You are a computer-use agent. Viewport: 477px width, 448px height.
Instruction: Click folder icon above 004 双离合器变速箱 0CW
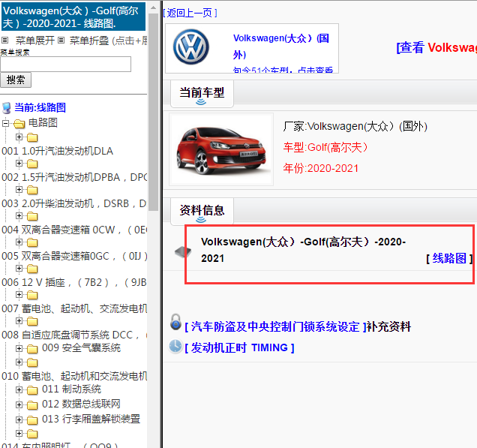tap(32, 216)
